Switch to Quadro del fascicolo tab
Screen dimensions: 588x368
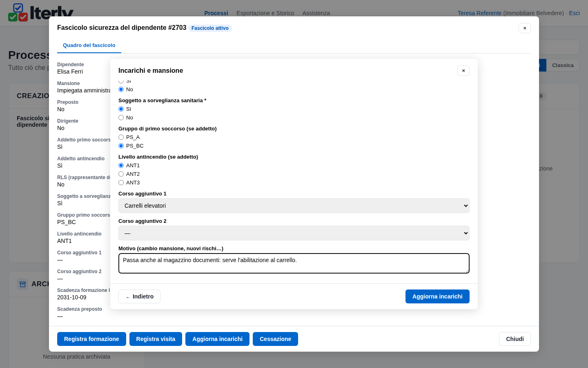(89, 45)
